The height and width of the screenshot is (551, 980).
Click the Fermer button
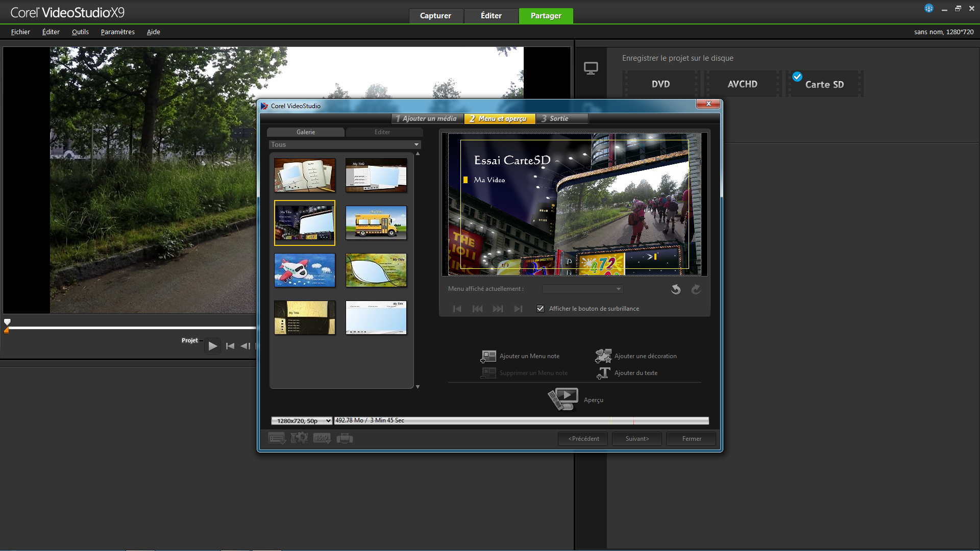coord(692,439)
